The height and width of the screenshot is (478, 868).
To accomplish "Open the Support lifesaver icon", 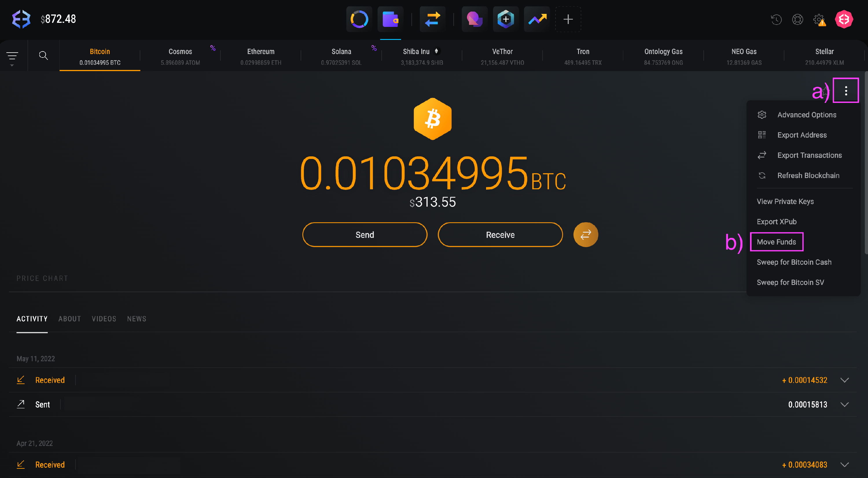I will click(798, 20).
